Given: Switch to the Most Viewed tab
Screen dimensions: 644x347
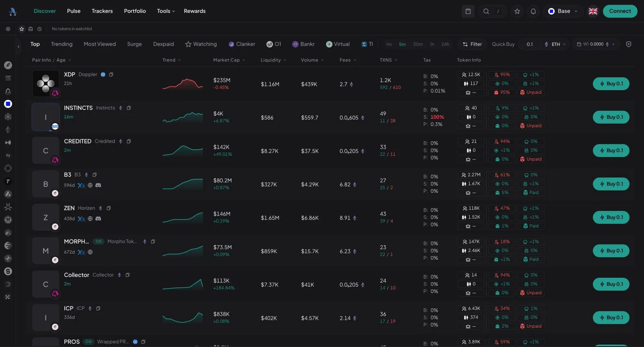Looking at the screenshot, I should pos(100,44).
